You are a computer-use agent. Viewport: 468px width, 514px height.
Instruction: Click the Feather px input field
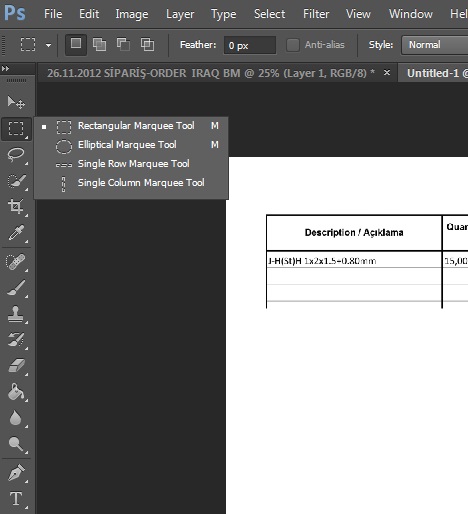(x=250, y=45)
